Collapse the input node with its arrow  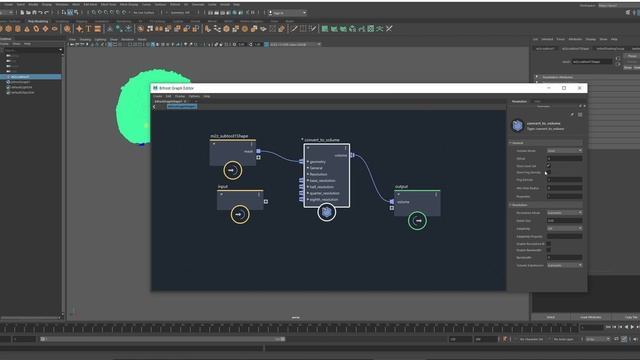click(x=221, y=194)
